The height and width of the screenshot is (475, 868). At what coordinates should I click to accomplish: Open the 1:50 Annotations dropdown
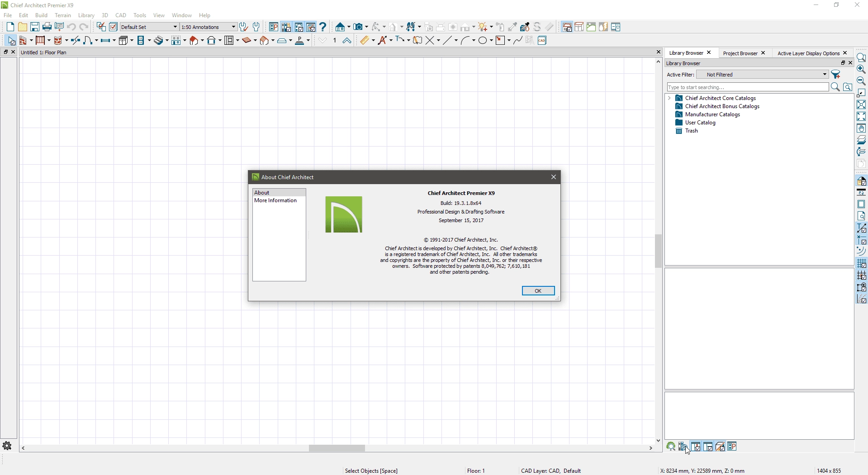pos(209,27)
